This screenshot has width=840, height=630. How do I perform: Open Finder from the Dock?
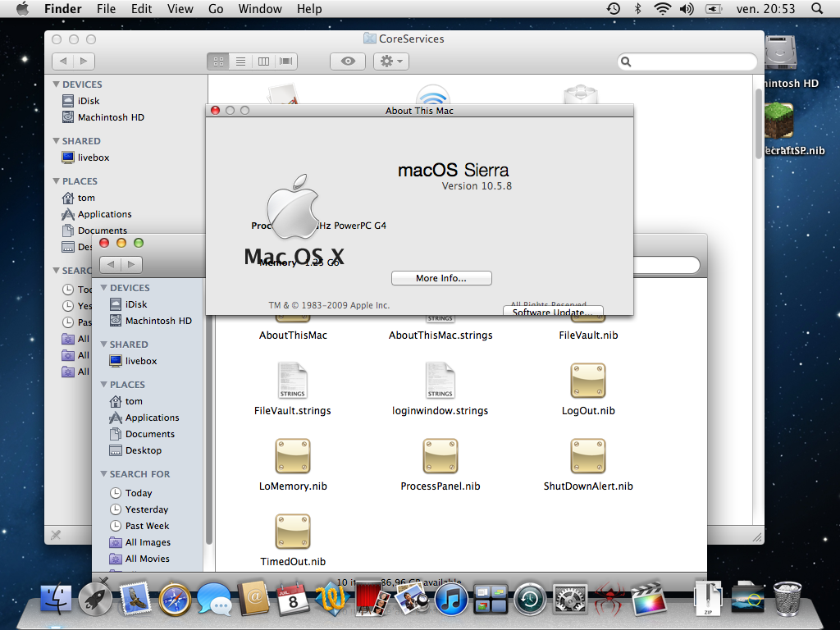click(56, 598)
